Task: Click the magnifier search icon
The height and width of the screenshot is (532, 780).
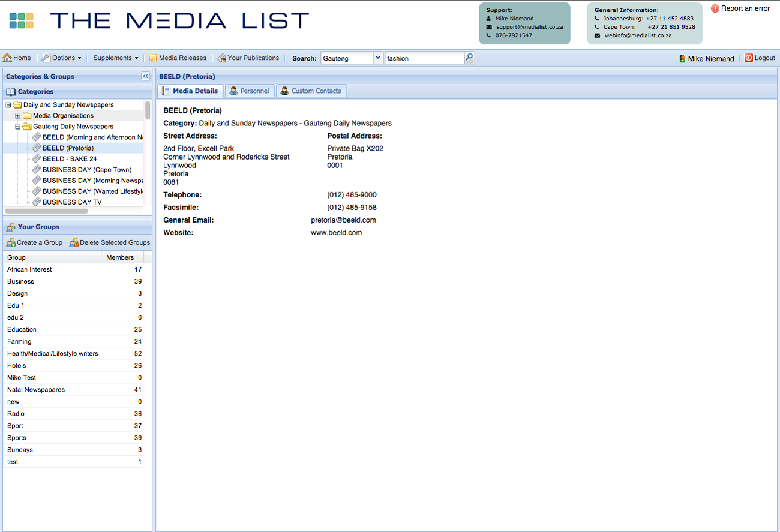Action: [x=470, y=58]
